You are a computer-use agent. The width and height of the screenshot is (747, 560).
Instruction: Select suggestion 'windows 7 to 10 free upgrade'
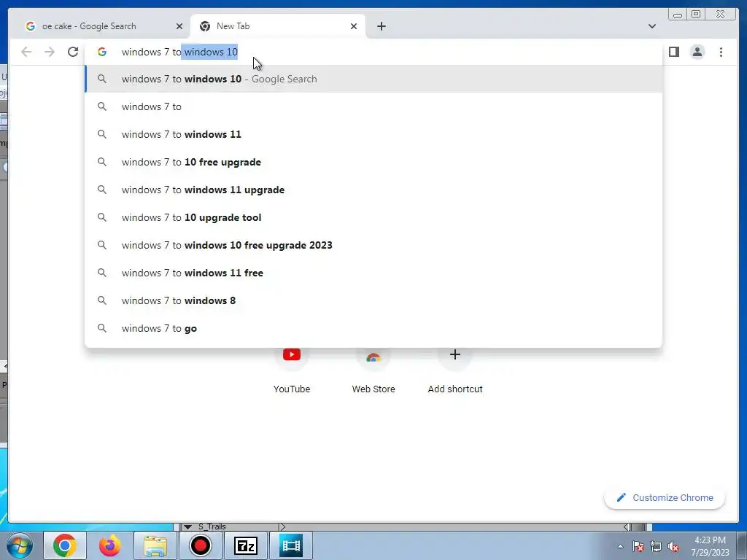click(x=373, y=162)
